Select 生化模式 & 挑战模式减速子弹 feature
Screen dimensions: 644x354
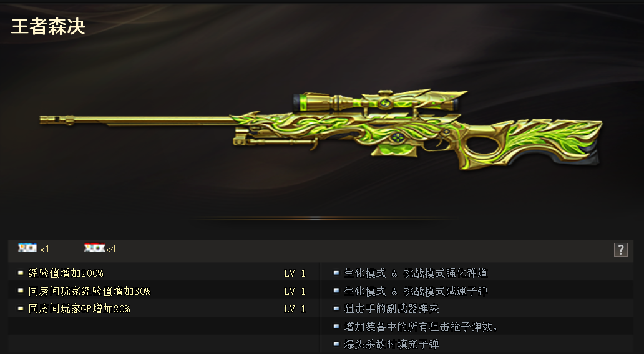pos(416,291)
